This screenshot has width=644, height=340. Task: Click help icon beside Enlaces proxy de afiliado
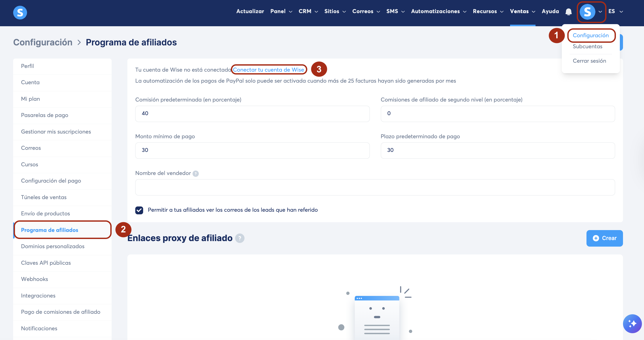(240, 238)
